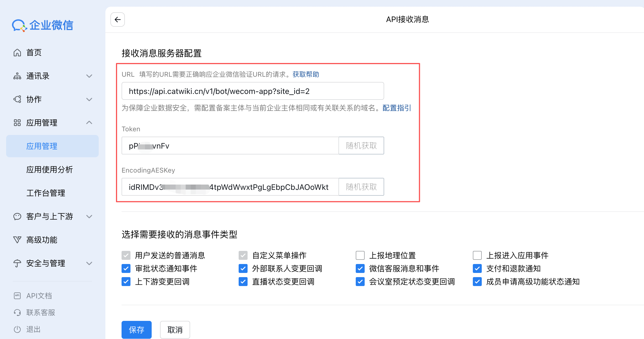
Task: Select the 首页 home icon
Action: point(17,52)
